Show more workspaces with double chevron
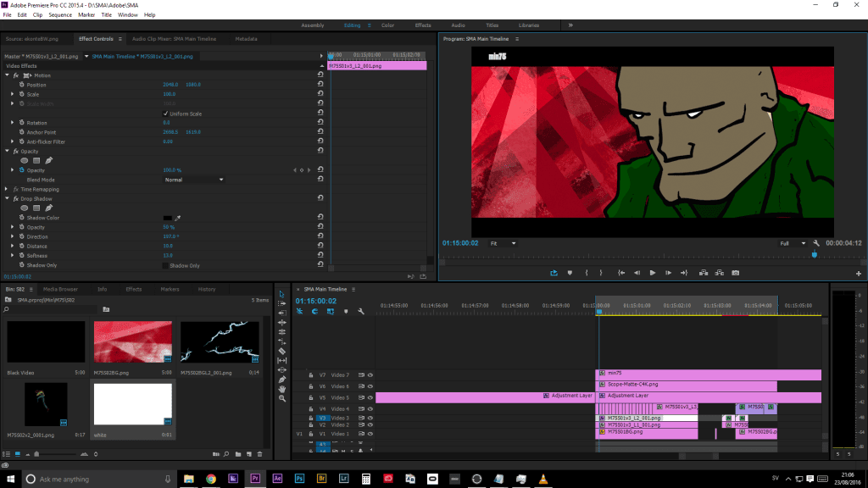The height and width of the screenshot is (488, 868). pos(570,25)
